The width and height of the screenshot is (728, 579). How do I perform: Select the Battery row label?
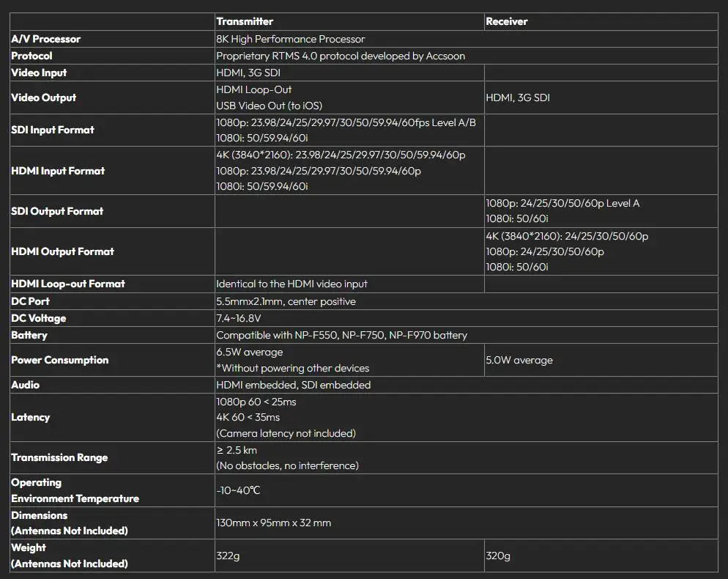click(29, 335)
